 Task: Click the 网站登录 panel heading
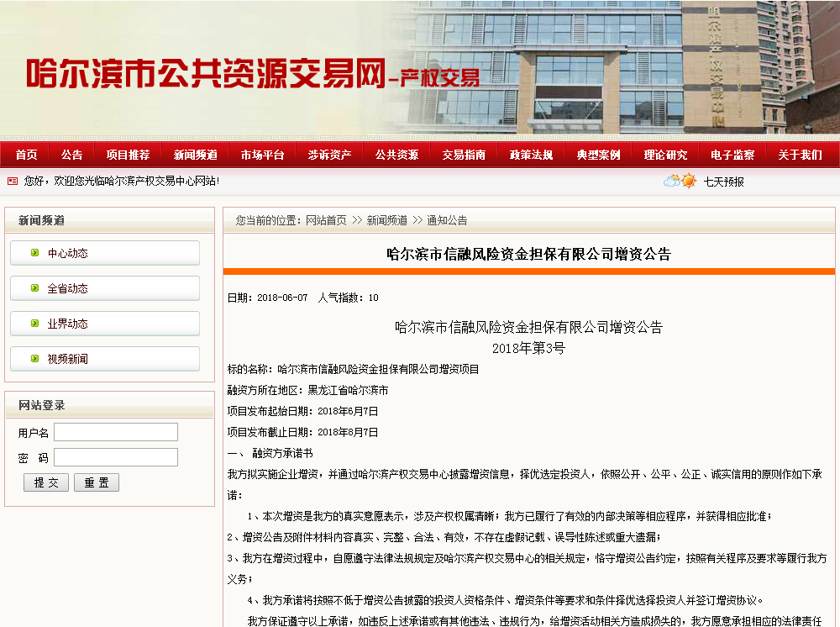tap(41, 405)
